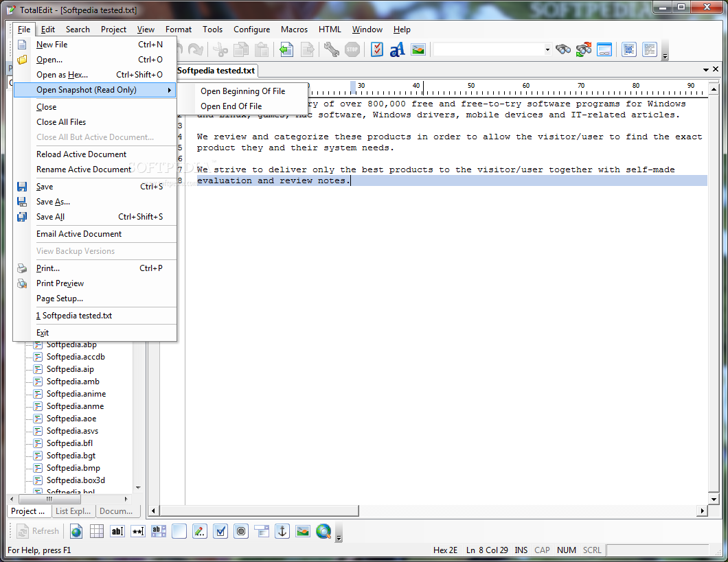Choose Reload Active Document
The width and height of the screenshot is (728, 562).
point(95,154)
